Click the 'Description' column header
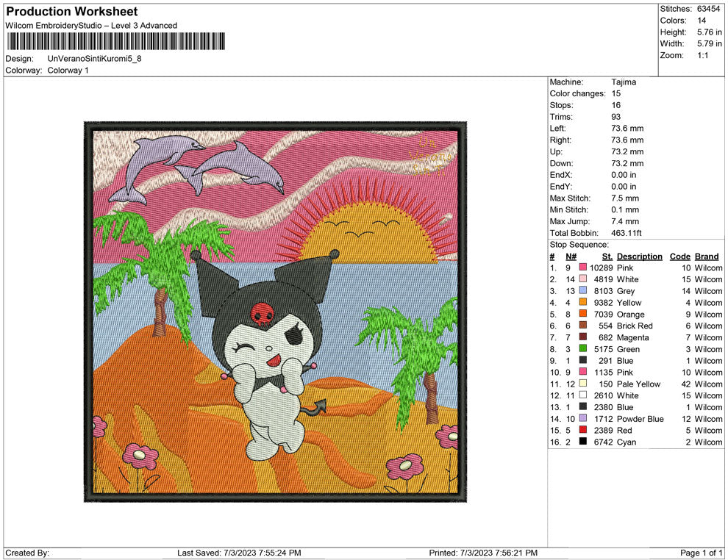 (x=639, y=256)
